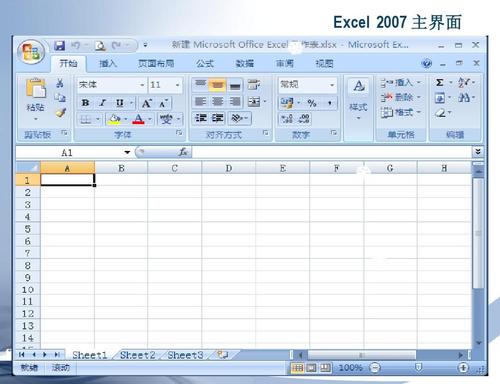Increase decimal places button
This screenshot has height=384, width=500.
click(x=287, y=118)
